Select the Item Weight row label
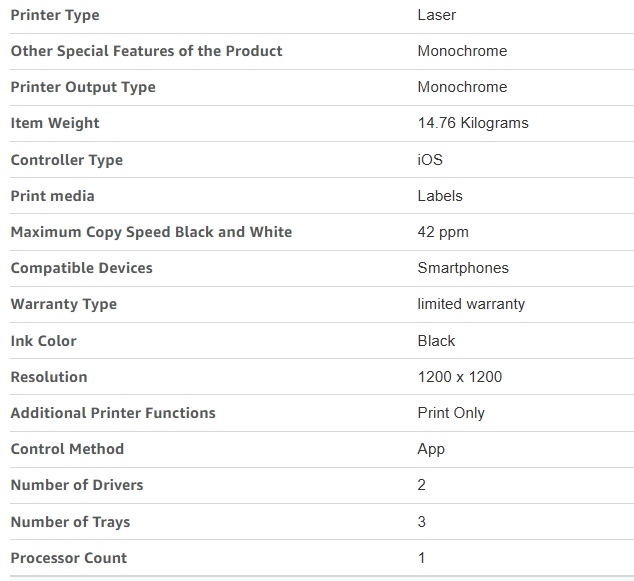The height and width of the screenshot is (581, 634). (x=55, y=123)
